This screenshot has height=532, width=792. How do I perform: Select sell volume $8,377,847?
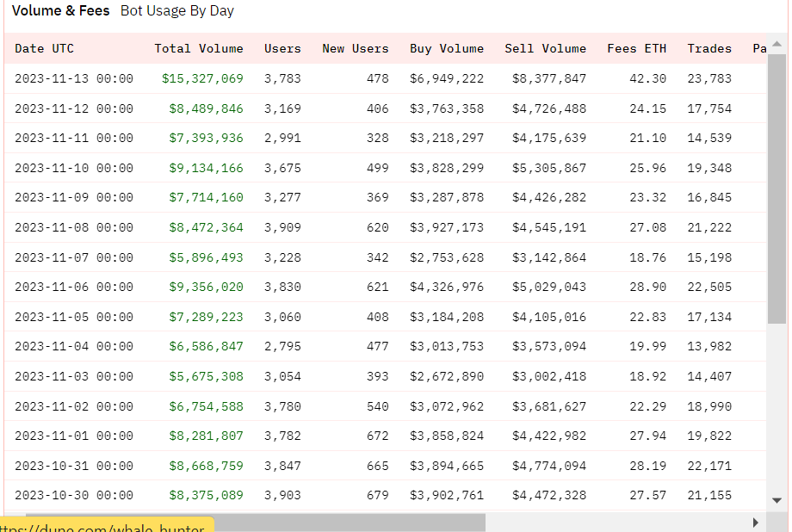coord(549,78)
